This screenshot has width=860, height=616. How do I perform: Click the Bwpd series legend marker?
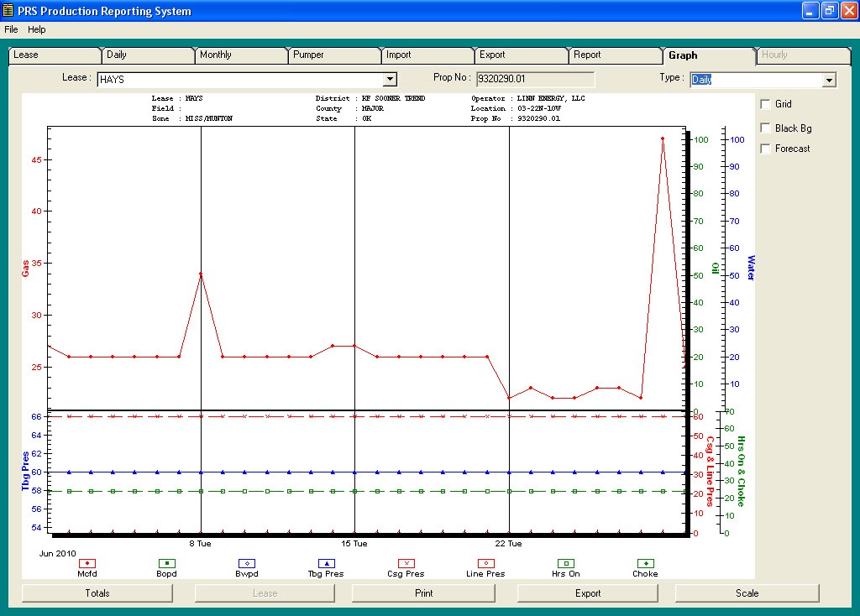pyautogui.click(x=246, y=564)
